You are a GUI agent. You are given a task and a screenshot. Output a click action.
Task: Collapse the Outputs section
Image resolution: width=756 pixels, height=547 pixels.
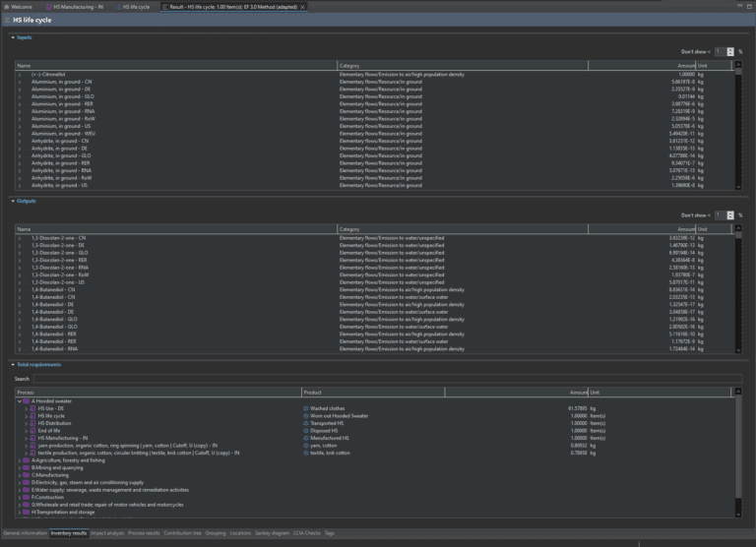13,201
